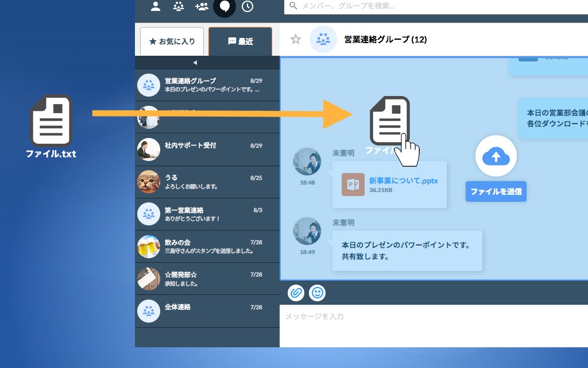588x368 pixels.
Task: Select the 飲みの会 conversation
Action: pos(207,246)
